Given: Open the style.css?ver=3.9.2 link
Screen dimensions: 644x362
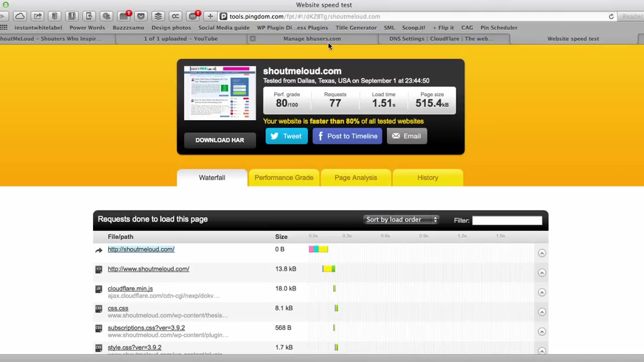Looking at the screenshot, I should 134,347.
